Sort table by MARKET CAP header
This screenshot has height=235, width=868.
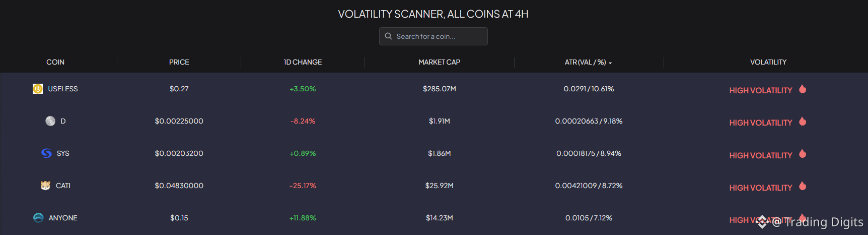439,62
